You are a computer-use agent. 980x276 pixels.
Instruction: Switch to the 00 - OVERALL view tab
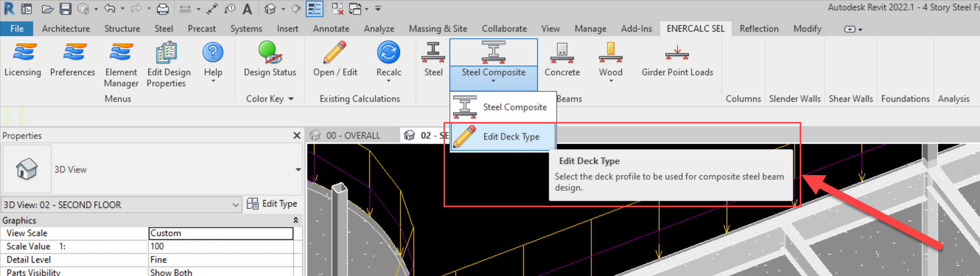(353, 136)
